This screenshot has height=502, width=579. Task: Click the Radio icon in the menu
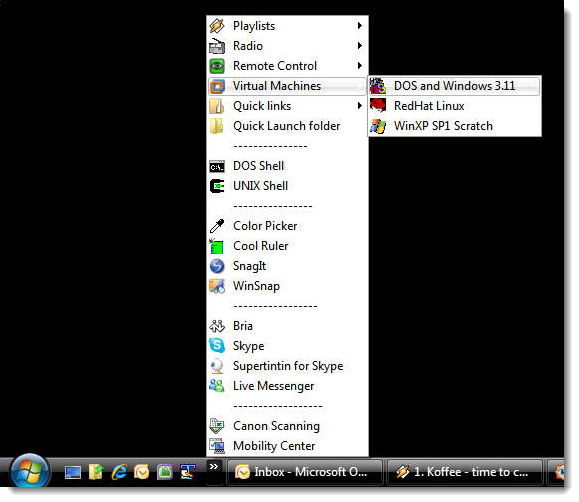217,46
